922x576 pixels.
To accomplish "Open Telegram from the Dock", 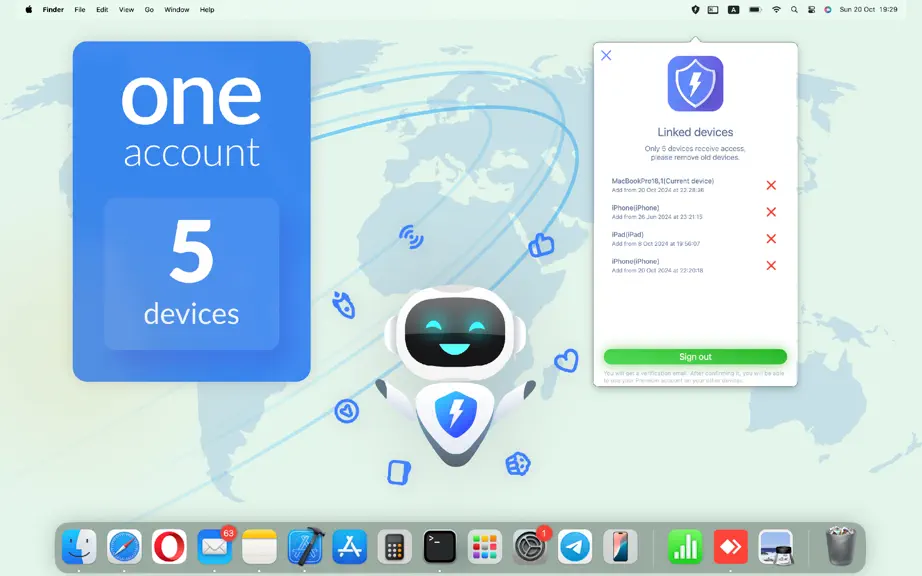I will click(574, 547).
